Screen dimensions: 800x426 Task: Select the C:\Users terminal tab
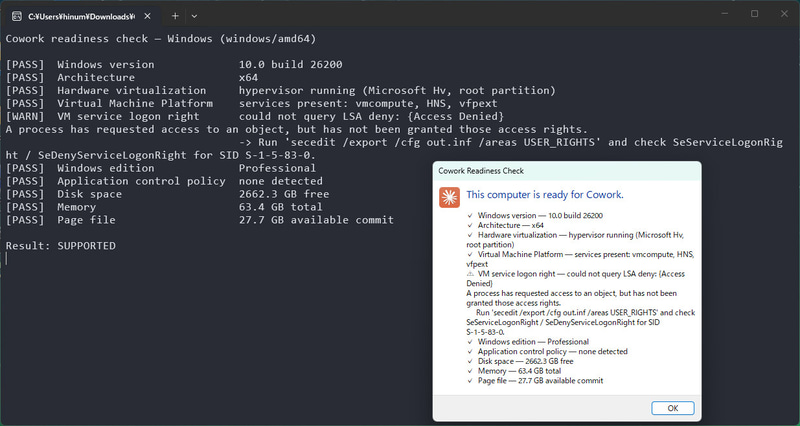(82, 16)
